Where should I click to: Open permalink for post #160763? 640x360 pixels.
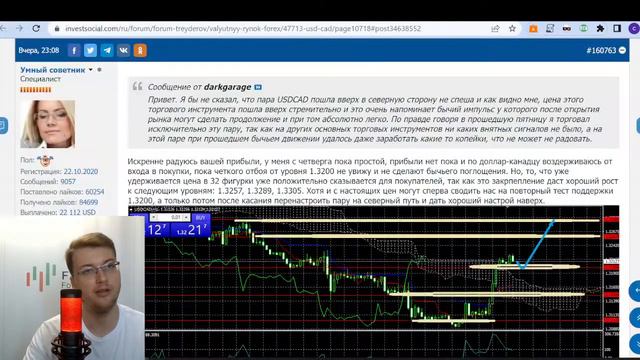click(x=601, y=50)
